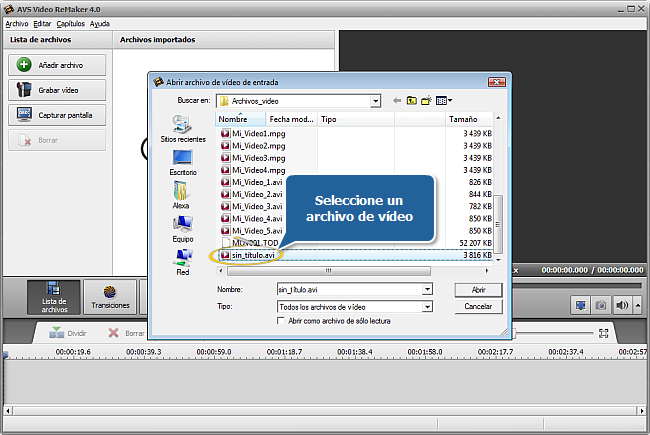Viewport: 650px width, 435px height.
Task: Enable Abrir como archivo de sólo lectura
Action: click(x=282, y=321)
